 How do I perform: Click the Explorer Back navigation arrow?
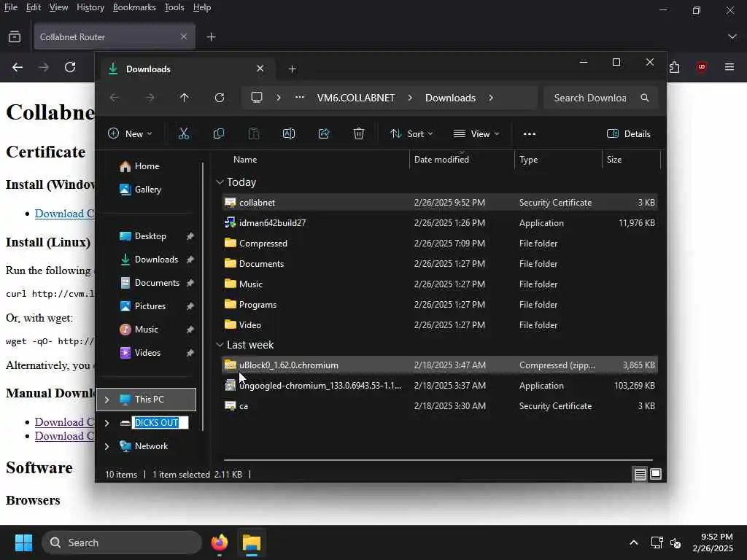pos(115,98)
